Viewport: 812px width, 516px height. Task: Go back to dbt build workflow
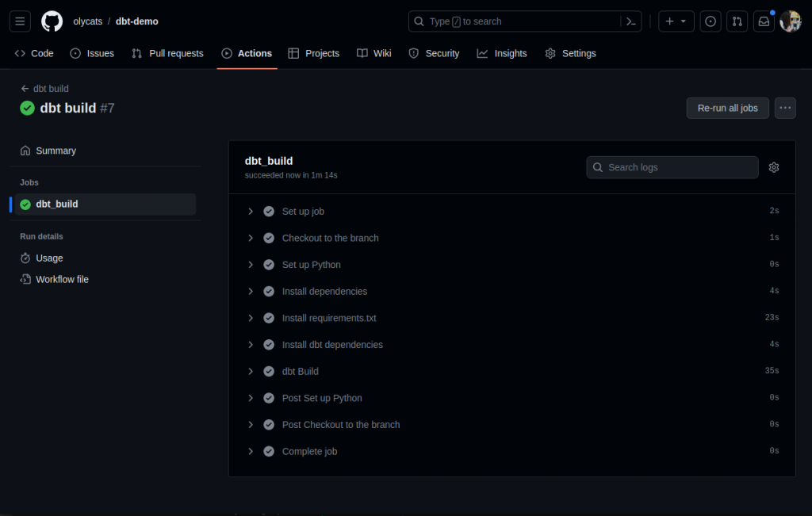click(44, 89)
